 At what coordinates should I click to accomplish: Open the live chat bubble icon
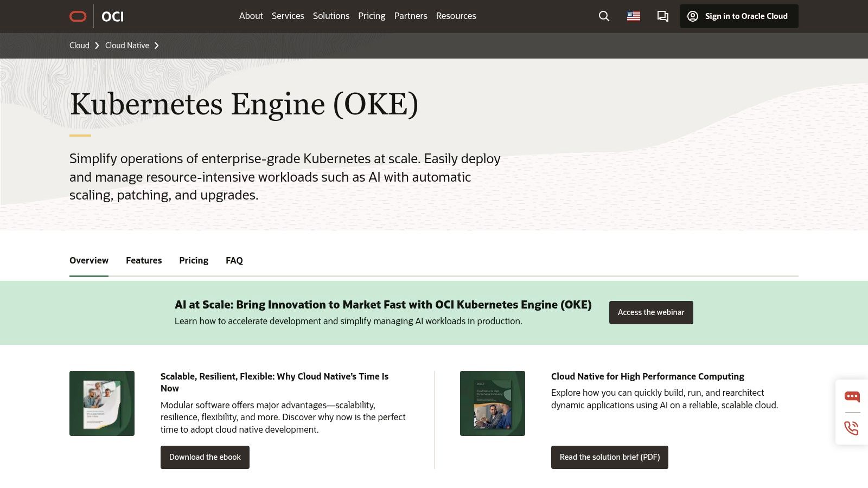tap(852, 396)
